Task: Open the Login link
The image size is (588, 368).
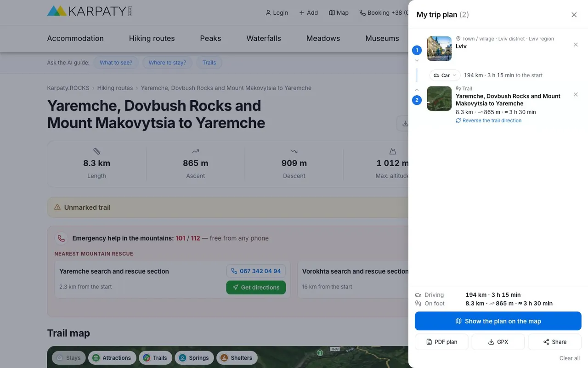Action: click(x=277, y=13)
